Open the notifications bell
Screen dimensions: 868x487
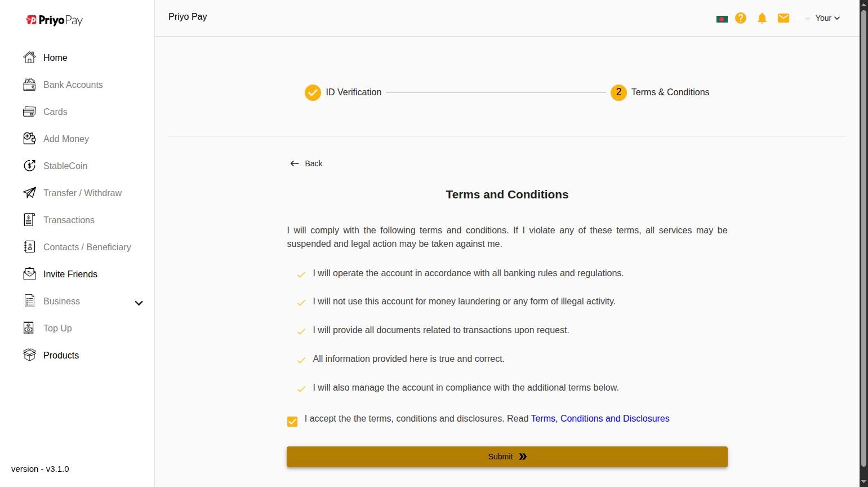(762, 18)
